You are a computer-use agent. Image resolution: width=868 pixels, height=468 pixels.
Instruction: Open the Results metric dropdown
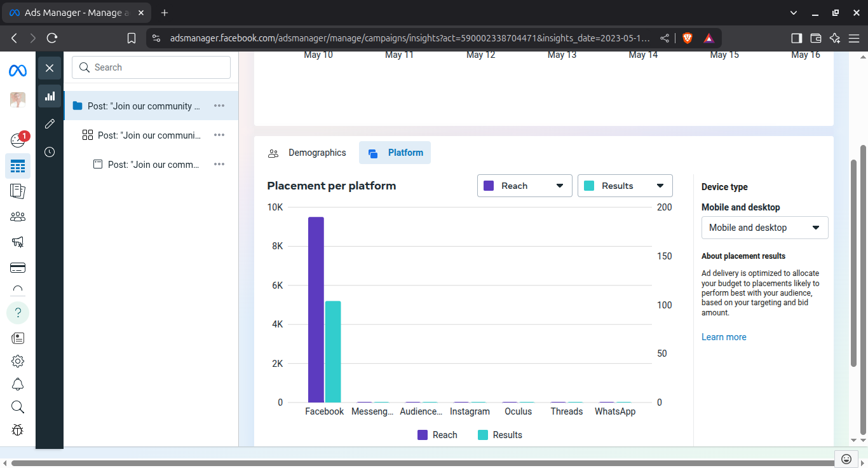pos(625,186)
